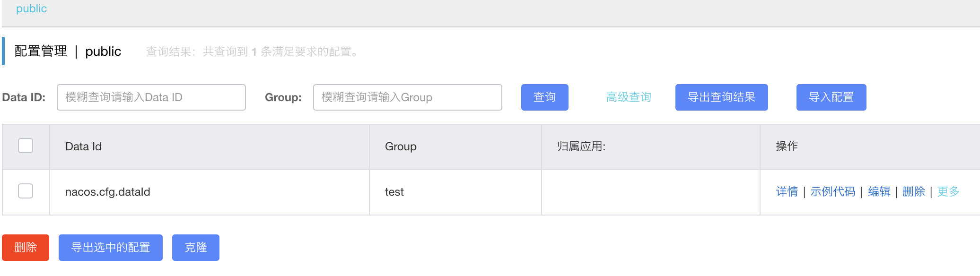The height and width of the screenshot is (276, 980).
Task: Click the nacos.cfg.dataId cell text
Action: click(107, 192)
